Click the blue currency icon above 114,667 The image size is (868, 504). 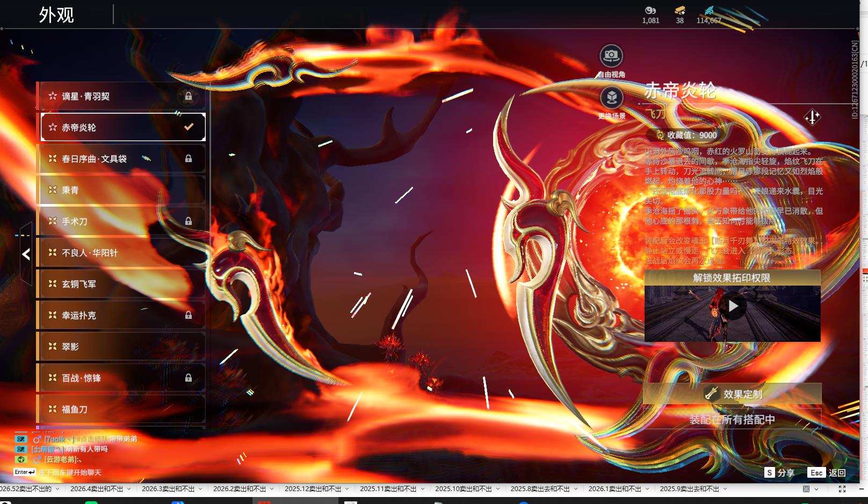tap(709, 10)
